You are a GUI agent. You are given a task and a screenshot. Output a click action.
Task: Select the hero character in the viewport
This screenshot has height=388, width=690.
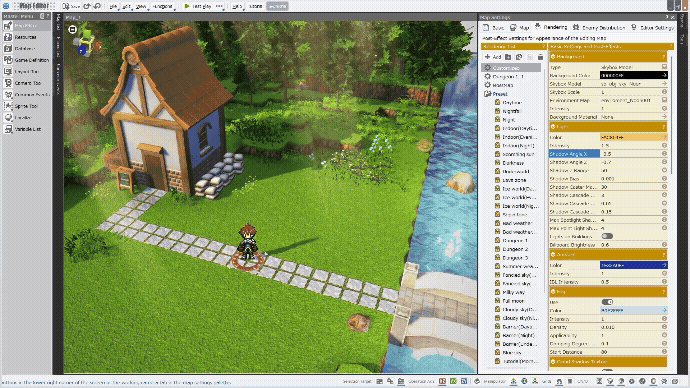[x=248, y=241]
